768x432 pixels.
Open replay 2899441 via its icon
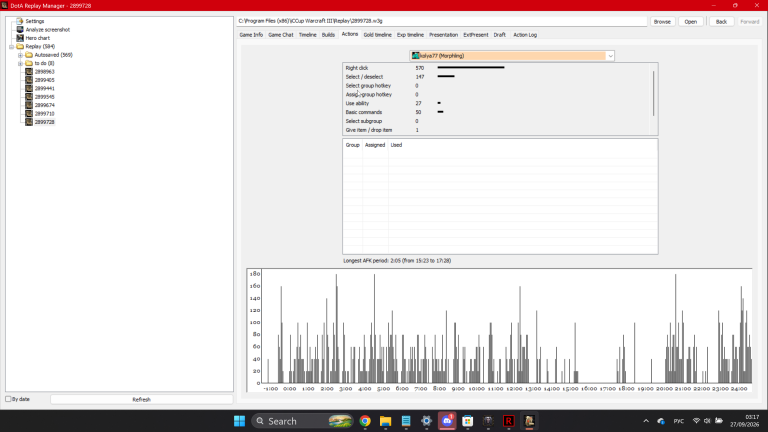click(29, 88)
